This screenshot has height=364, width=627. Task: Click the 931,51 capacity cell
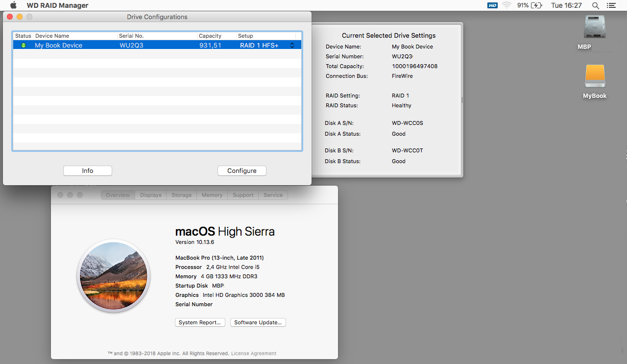tap(210, 45)
